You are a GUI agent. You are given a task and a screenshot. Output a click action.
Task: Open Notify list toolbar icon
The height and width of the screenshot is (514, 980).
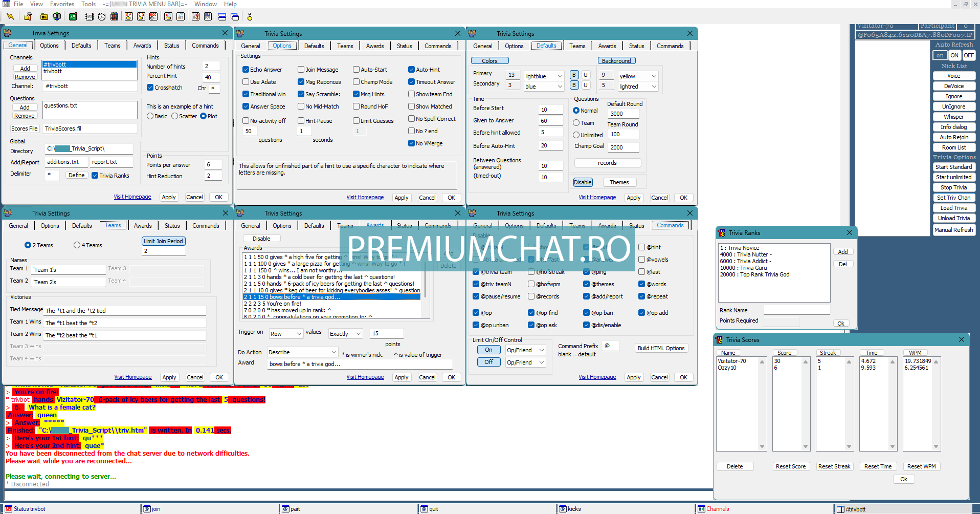(x=195, y=16)
